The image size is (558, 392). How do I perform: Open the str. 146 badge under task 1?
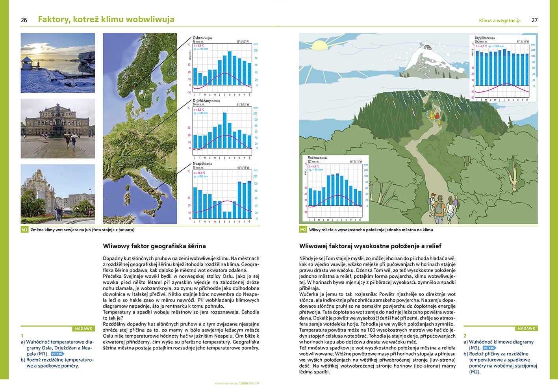57,354
